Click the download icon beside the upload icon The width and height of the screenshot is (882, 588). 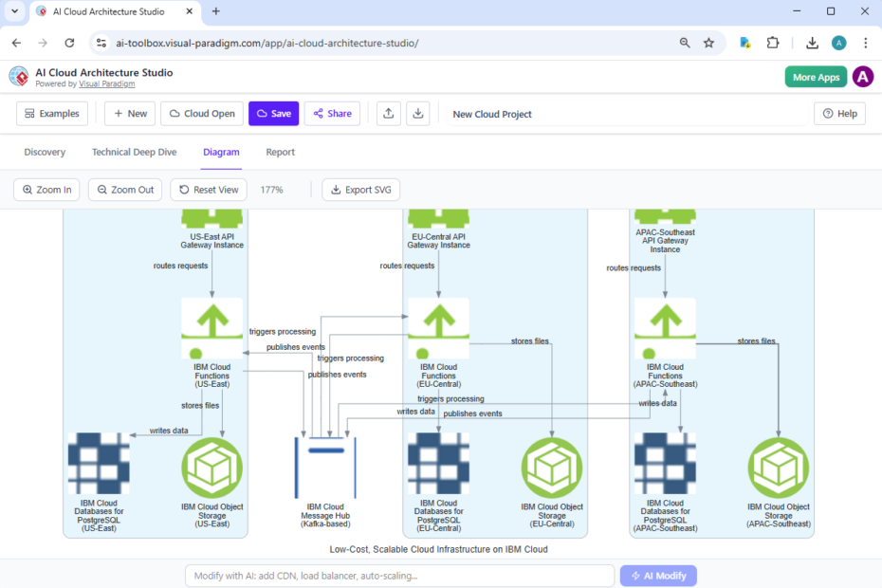pyautogui.click(x=417, y=113)
